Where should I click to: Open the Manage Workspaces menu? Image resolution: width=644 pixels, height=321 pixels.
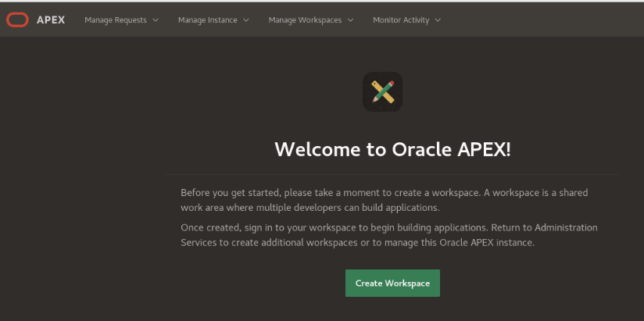(311, 20)
